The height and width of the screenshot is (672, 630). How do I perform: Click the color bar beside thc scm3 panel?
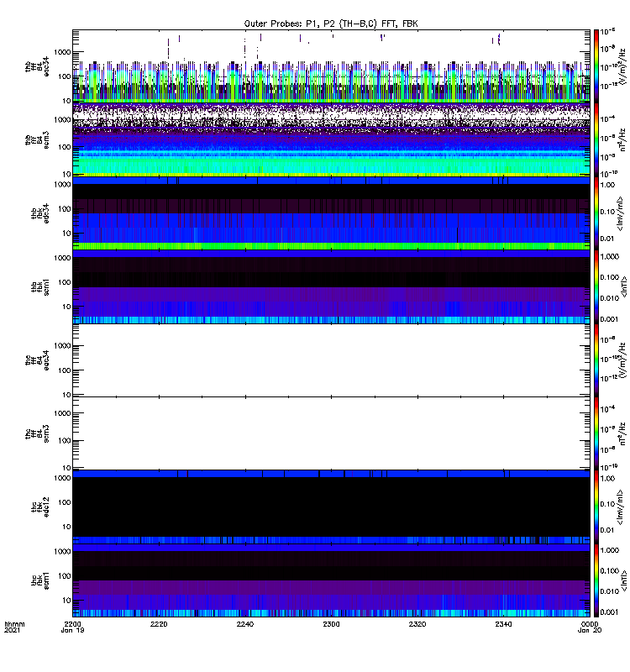(596, 433)
